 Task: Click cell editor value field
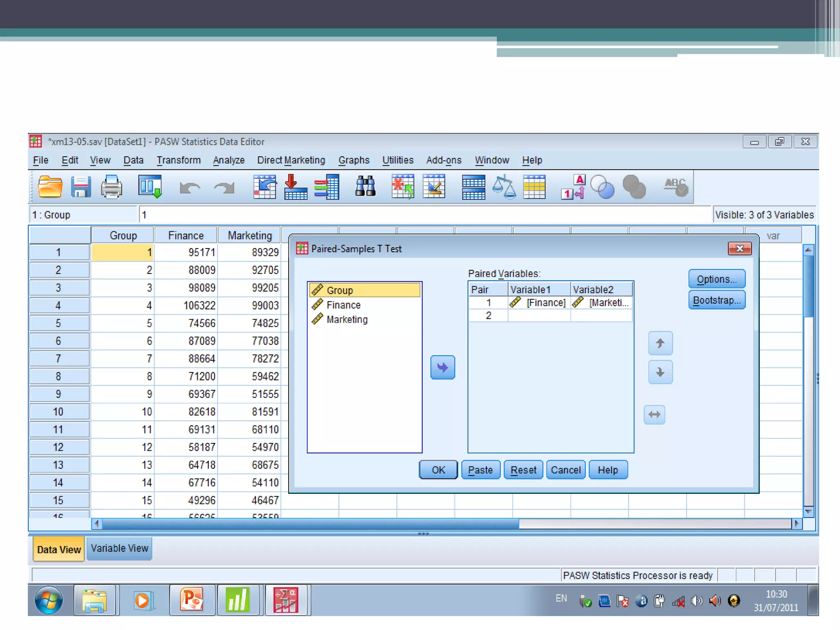425,215
